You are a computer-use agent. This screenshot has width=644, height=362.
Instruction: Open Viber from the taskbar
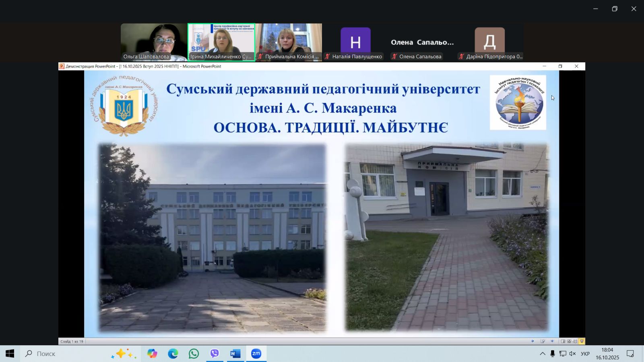(215, 354)
